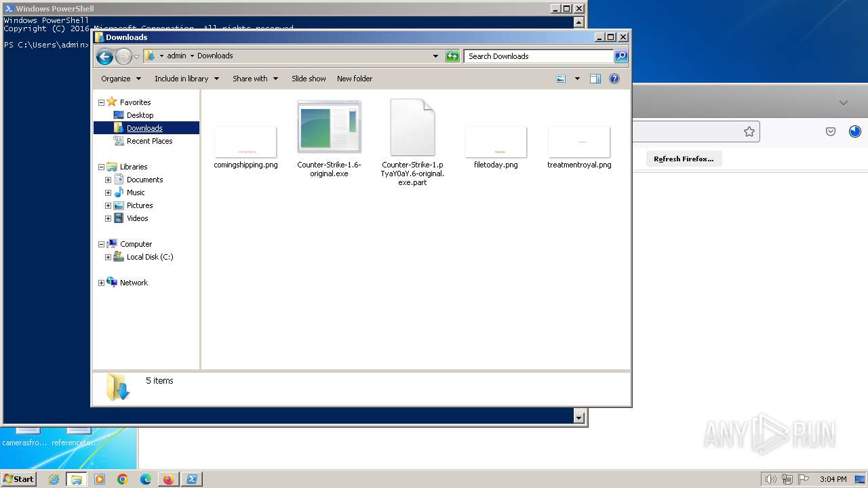Toggle the preview pane
The image size is (868, 488).
point(595,79)
